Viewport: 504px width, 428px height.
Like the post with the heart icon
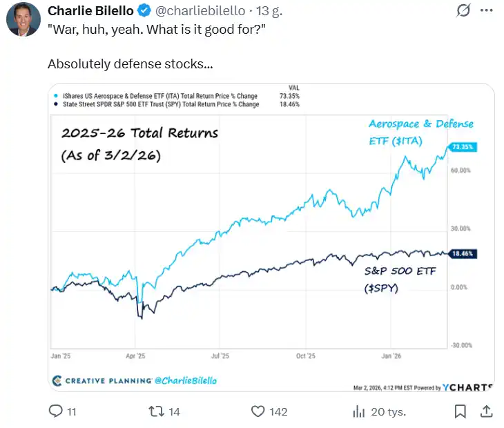pyautogui.click(x=258, y=411)
